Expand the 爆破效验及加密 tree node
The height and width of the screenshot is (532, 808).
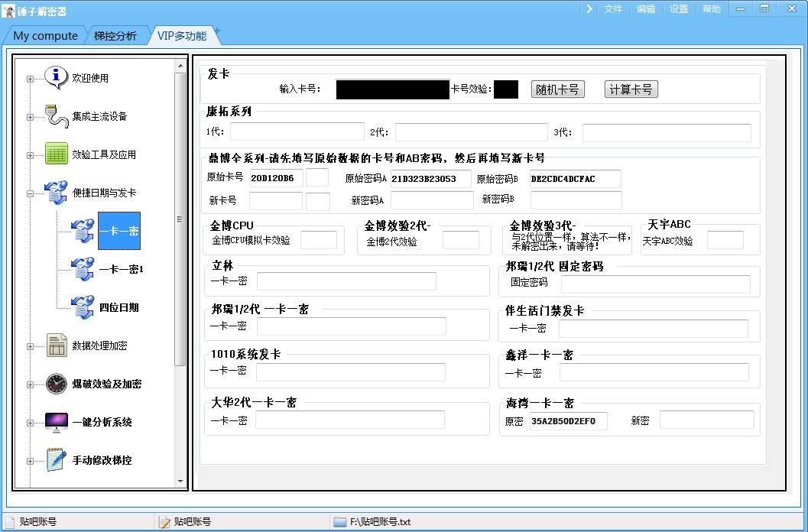pyautogui.click(x=30, y=384)
